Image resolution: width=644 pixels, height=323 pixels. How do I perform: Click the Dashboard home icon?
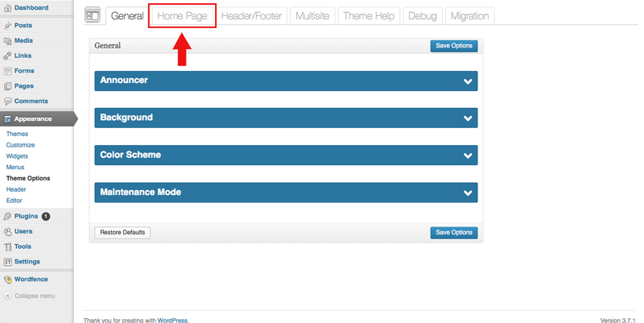coord(7,8)
